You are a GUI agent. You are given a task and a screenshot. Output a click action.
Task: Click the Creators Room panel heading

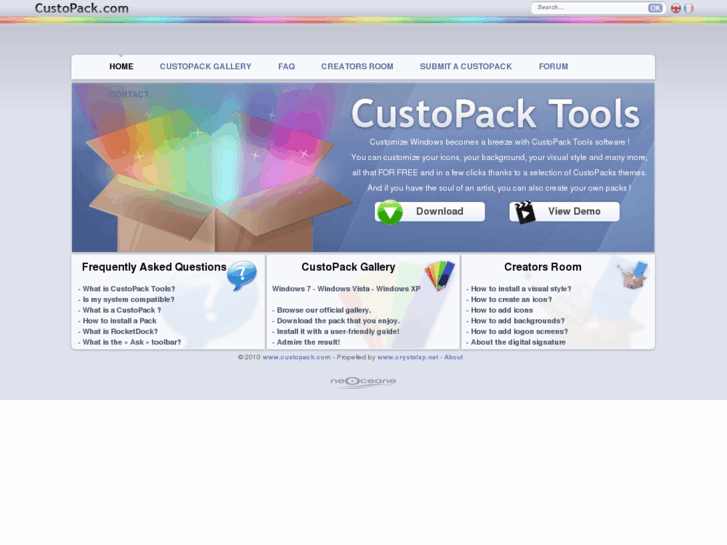542,267
